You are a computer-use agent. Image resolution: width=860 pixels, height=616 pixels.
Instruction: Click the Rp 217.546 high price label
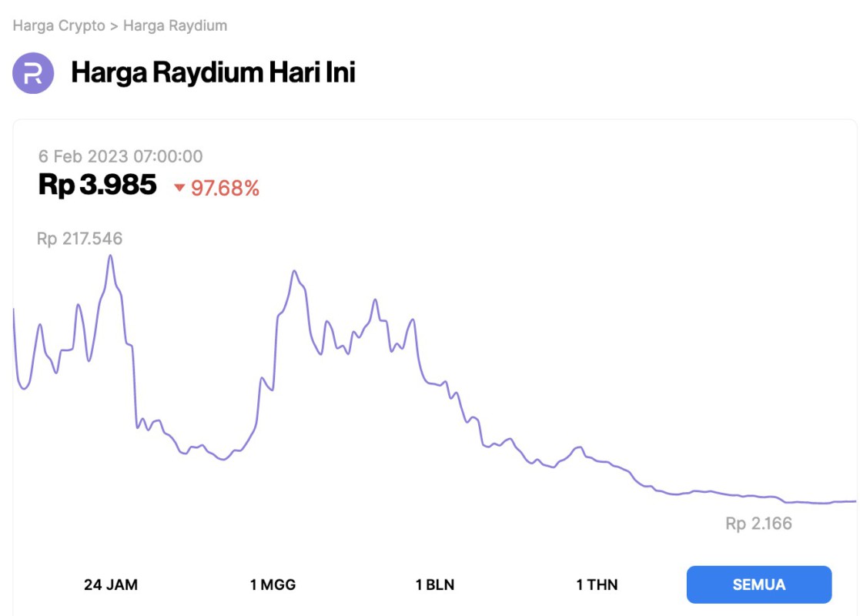click(x=80, y=238)
